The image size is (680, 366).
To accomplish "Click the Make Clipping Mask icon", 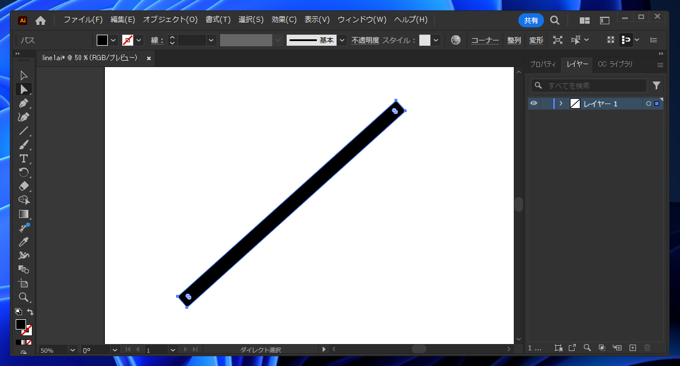I will [602, 348].
